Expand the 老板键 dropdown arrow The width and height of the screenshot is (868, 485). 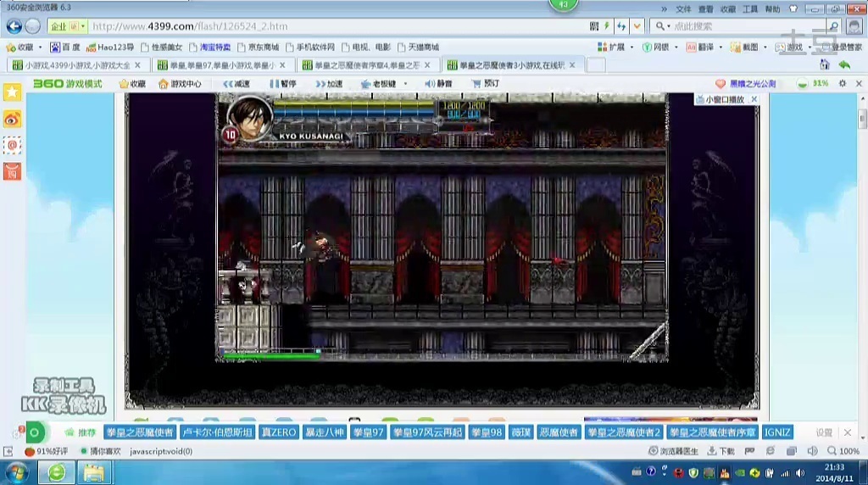pos(405,84)
